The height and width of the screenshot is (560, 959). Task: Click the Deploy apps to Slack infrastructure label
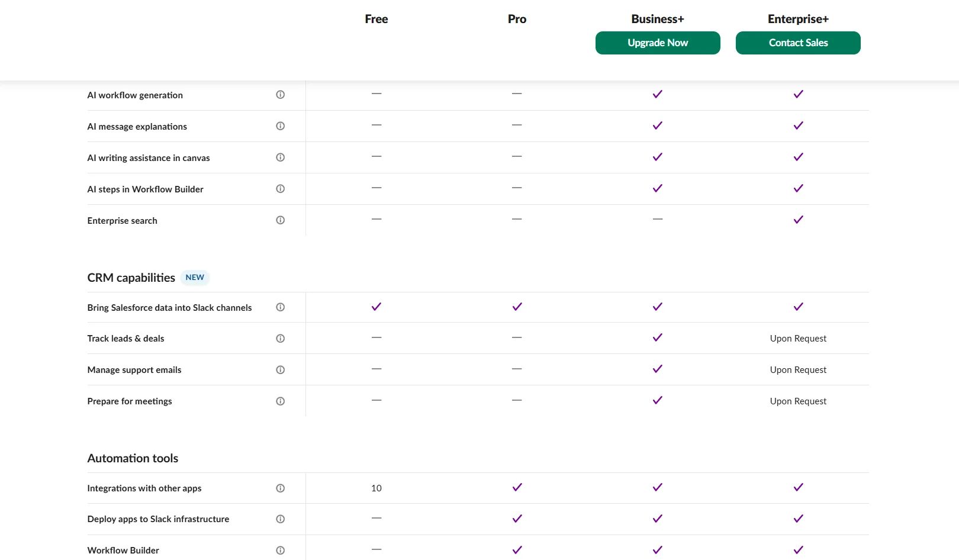(158, 519)
